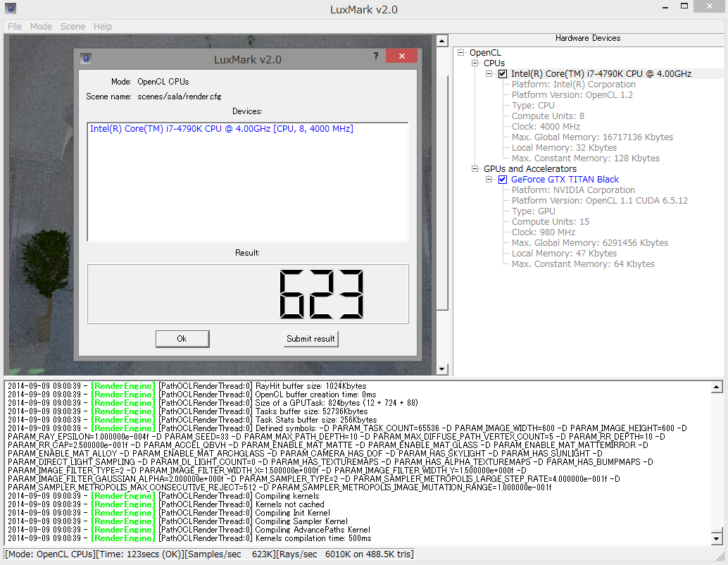Click the render view scroll-down arrow

pos(442,369)
